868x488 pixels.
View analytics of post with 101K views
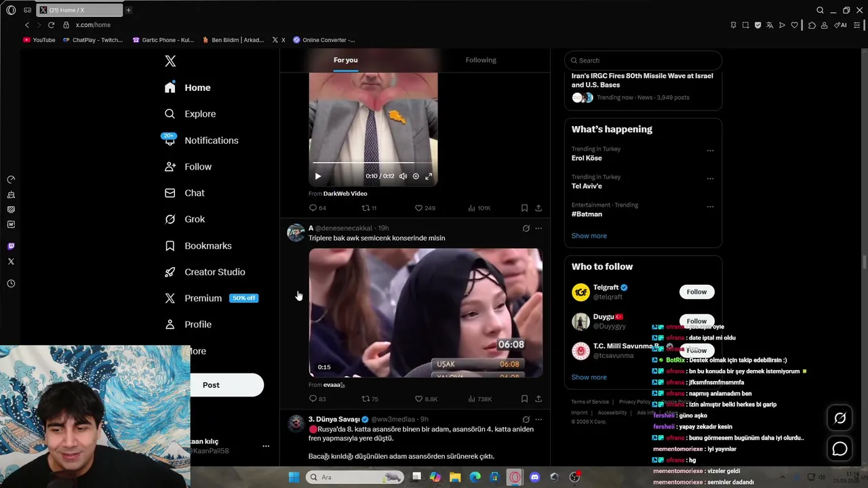click(x=479, y=208)
